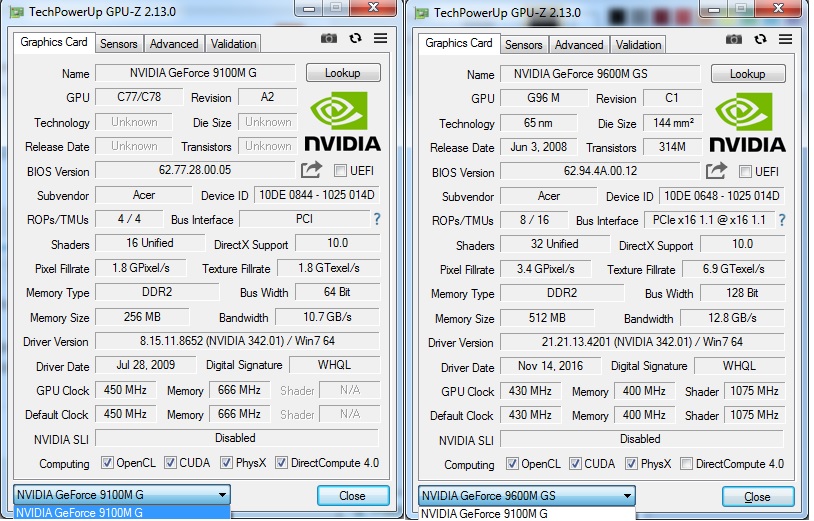Click BIOS Version field 62.77.28.00.05
This screenshot has width=814, height=521.
pyautogui.click(x=195, y=170)
